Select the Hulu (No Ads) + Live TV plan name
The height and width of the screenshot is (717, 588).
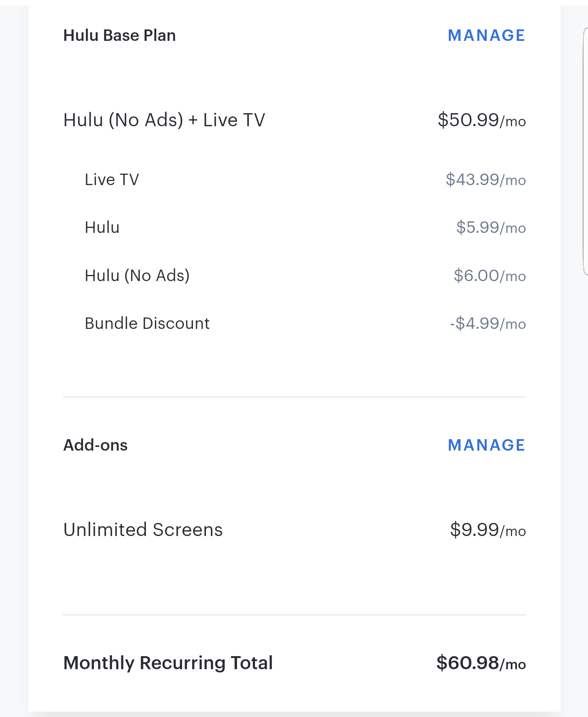[x=164, y=120]
